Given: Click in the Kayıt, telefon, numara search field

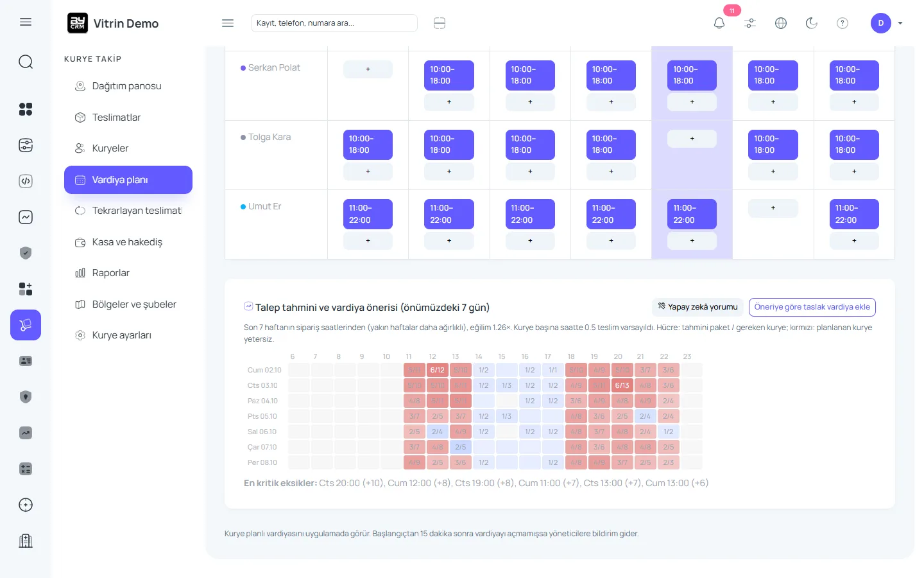Looking at the screenshot, I should point(334,23).
